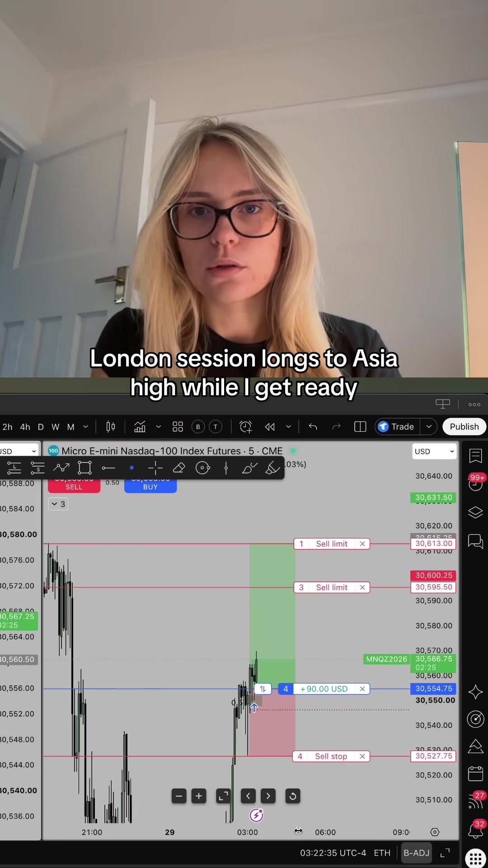This screenshot has width=488, height=868.
Task: Select the long position drawing tool
Action: [x=14, y=468]
